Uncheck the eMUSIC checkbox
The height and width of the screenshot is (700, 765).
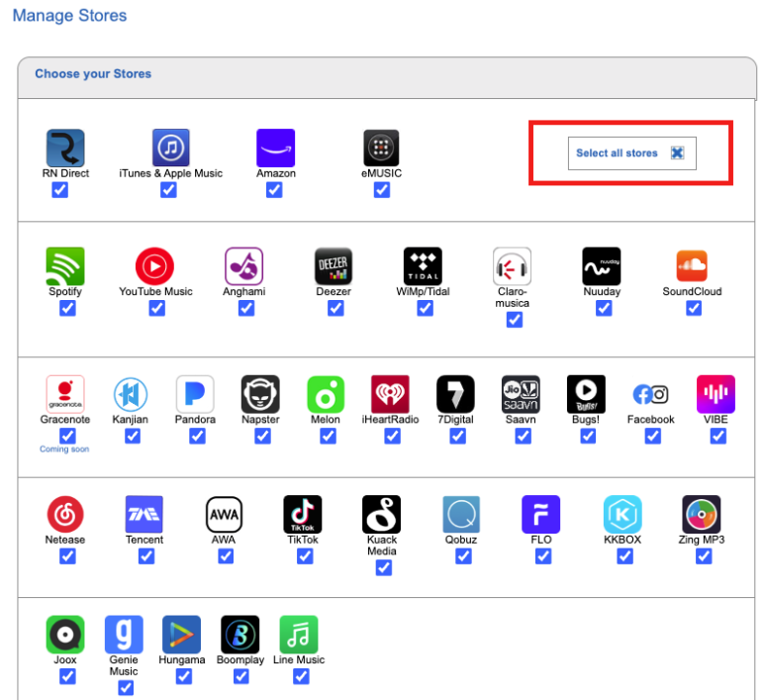382,190
